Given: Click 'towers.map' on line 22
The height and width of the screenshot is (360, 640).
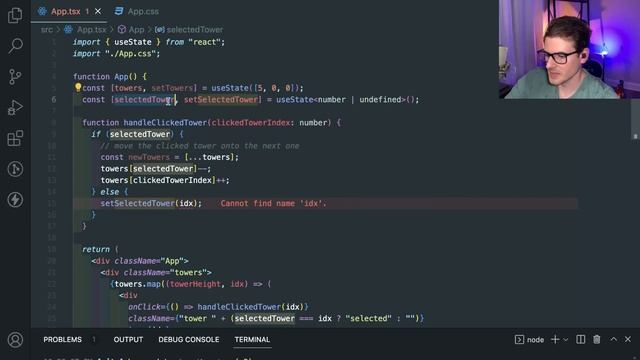Looking at the screenshot, I should [x=138, y=284].
